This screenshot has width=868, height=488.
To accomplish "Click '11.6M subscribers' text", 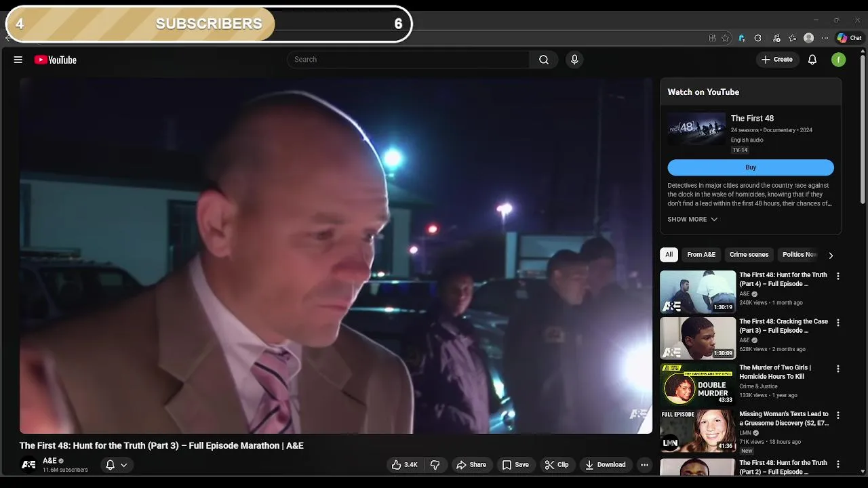I will [65, 470].
